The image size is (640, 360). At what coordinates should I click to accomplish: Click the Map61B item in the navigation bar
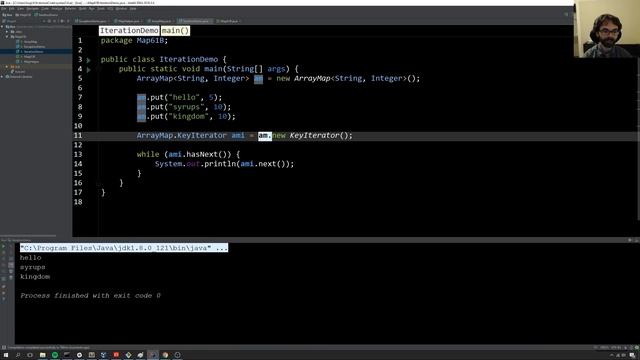(x=23, y=15)
